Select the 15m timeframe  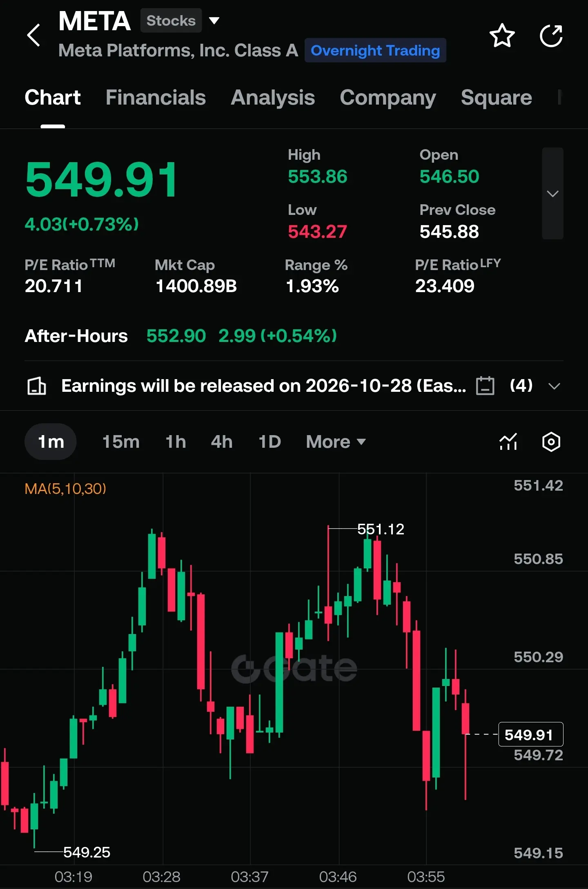121,442
